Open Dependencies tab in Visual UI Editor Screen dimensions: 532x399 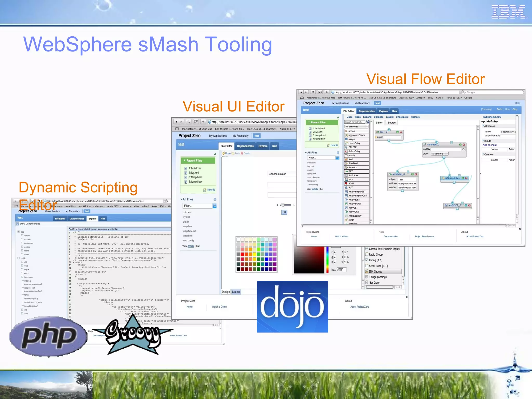click(x=245, y=146)
